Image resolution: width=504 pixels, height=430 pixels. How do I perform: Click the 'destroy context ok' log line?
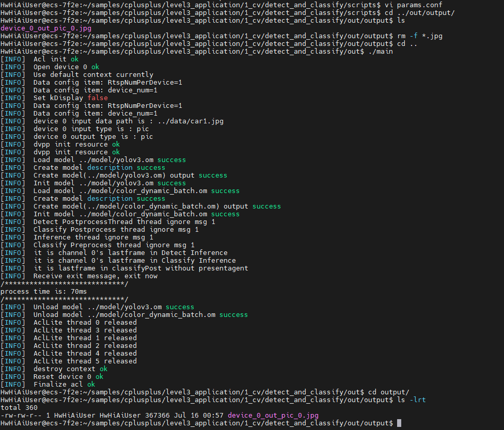(70, 369)
